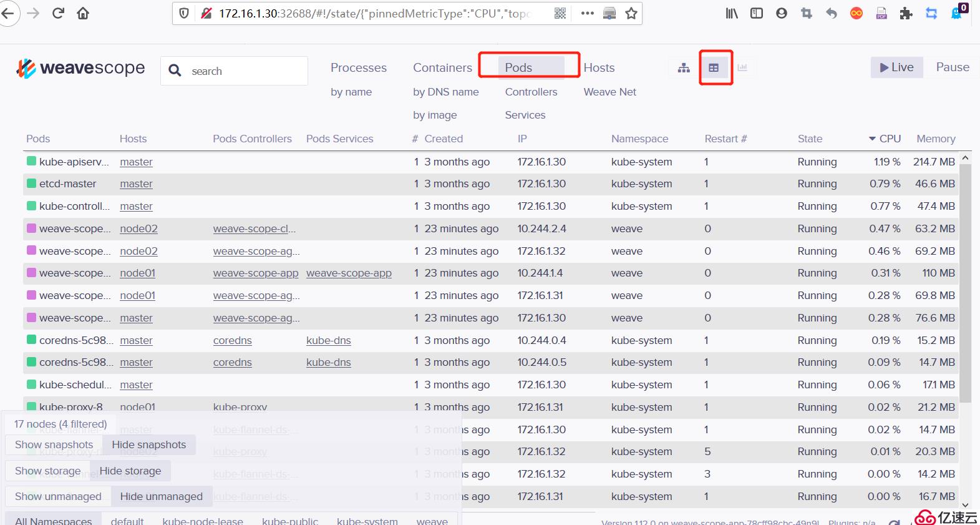Toggle the browser sidebar icon
980x525 pixels.
point(757,13)
